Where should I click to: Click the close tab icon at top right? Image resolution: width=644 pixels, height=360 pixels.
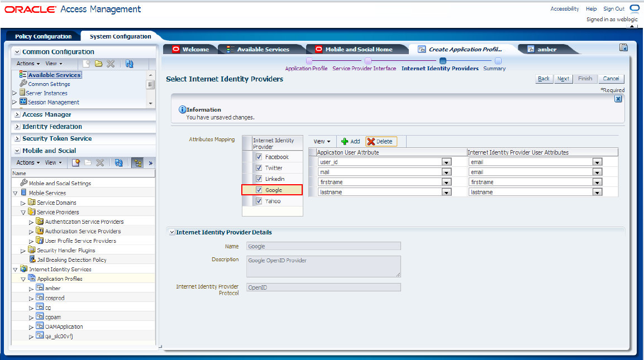coord(623,47)
